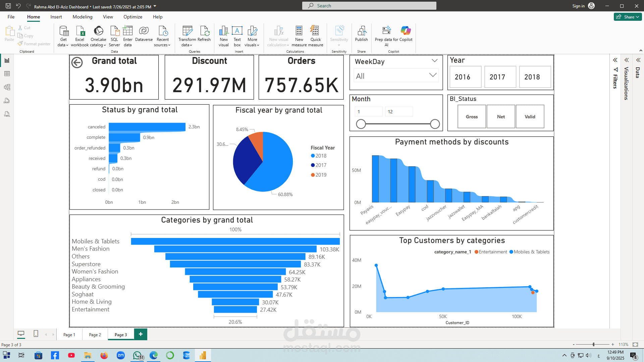Screen dimensions: 644x362
Task: Toggle 2019 in Fiscal Year legend
Action: 319,175
